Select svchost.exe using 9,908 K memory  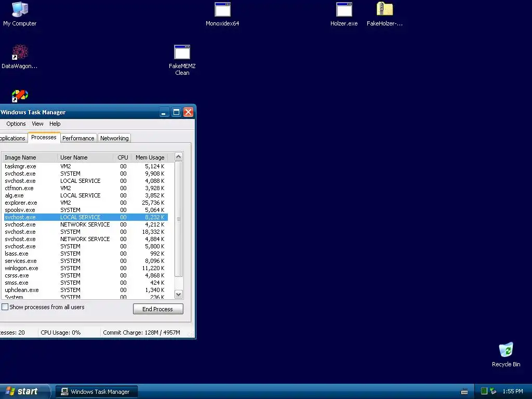[86, 174]
